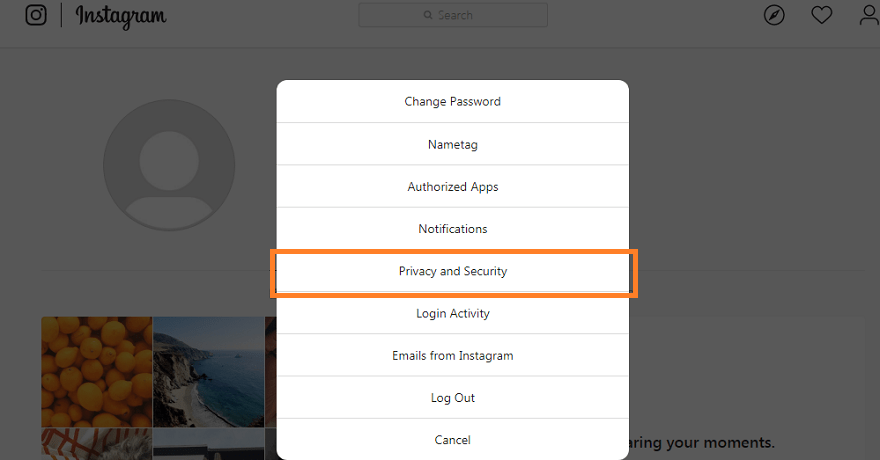Open the coastal beach photo thumbnail
880x460 pixels.
[208, 372]
